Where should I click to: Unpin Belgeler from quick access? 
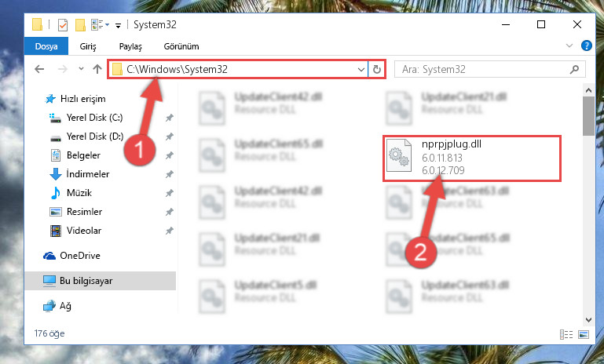(169, 155)
